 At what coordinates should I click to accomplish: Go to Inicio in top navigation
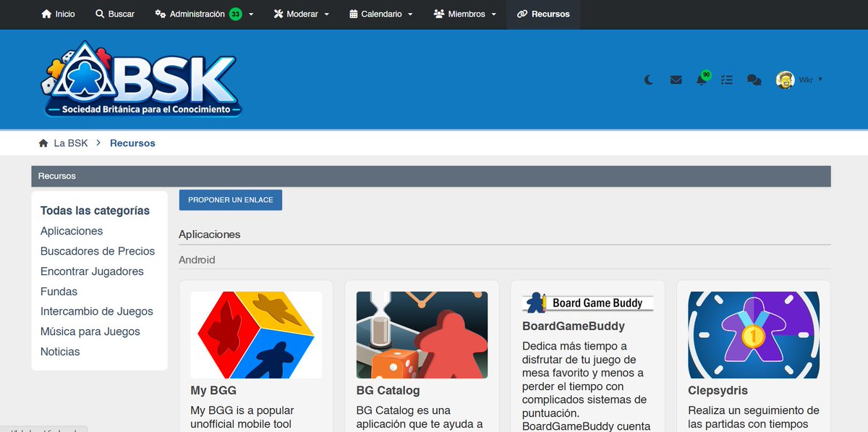tap(58, 14)
